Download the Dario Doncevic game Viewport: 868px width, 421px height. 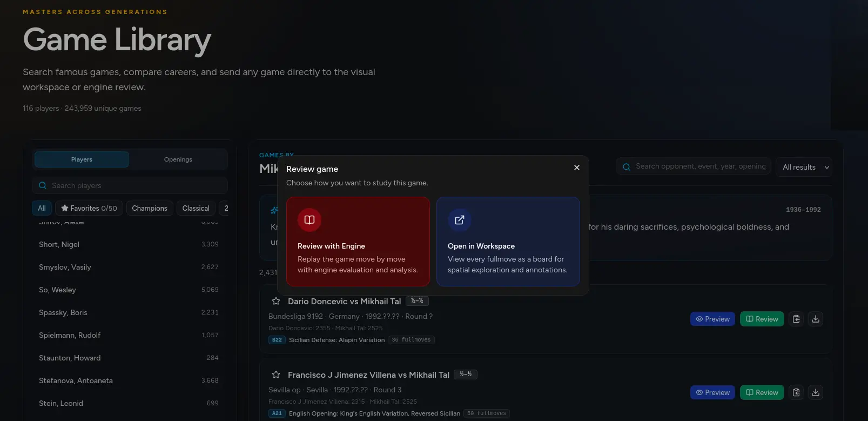[x=816, y=319]
